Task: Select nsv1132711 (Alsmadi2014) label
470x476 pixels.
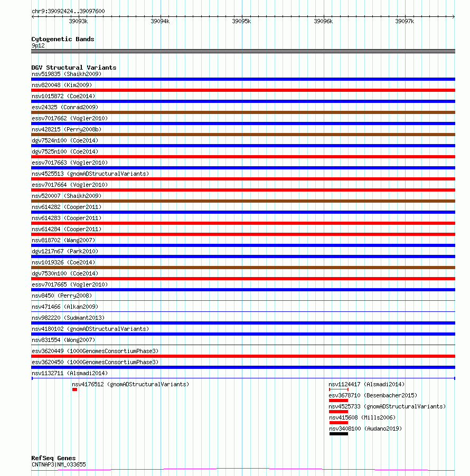Action: pyautogui.click(x=70, y=373)
